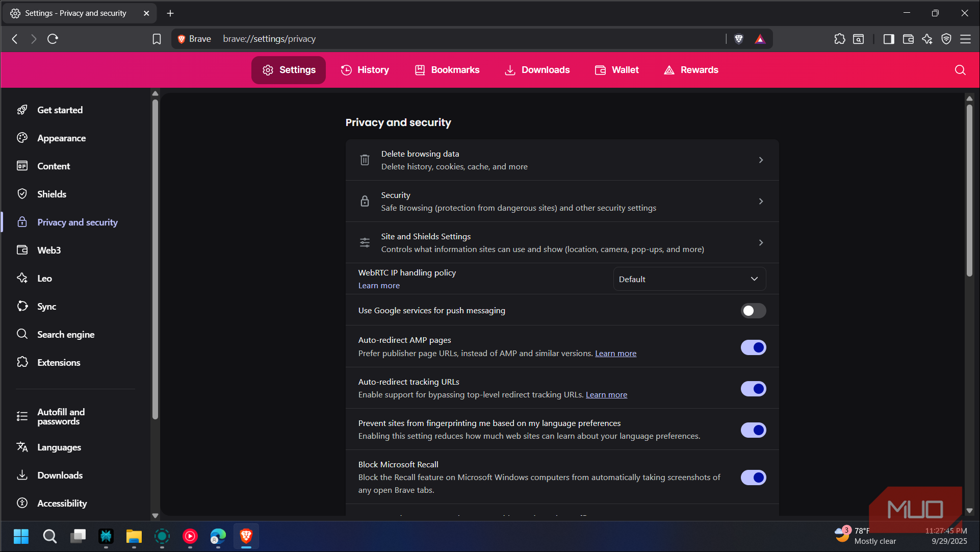Click the Windows Start button
Screen dimensions: 980x552
point(21,536)
